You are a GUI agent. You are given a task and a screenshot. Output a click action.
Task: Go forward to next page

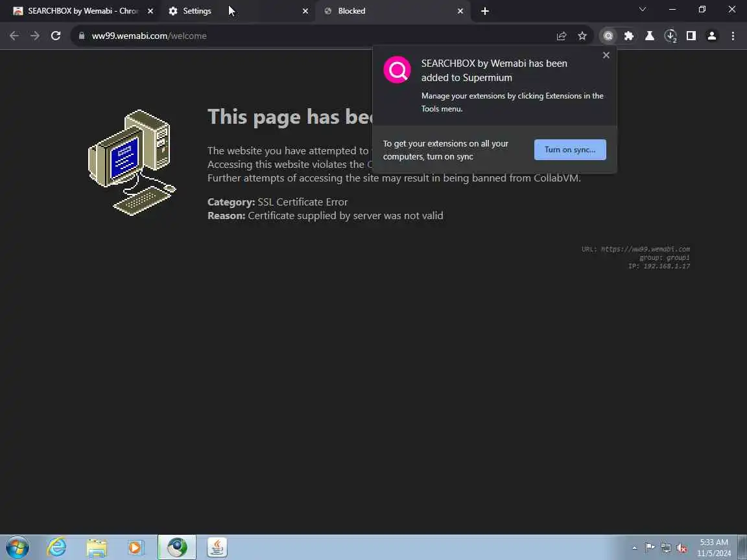(x=35, y=36)
